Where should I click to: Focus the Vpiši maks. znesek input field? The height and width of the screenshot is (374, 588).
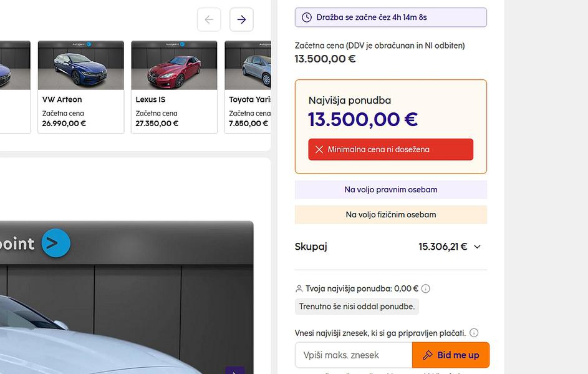click(x=354, y=355)
